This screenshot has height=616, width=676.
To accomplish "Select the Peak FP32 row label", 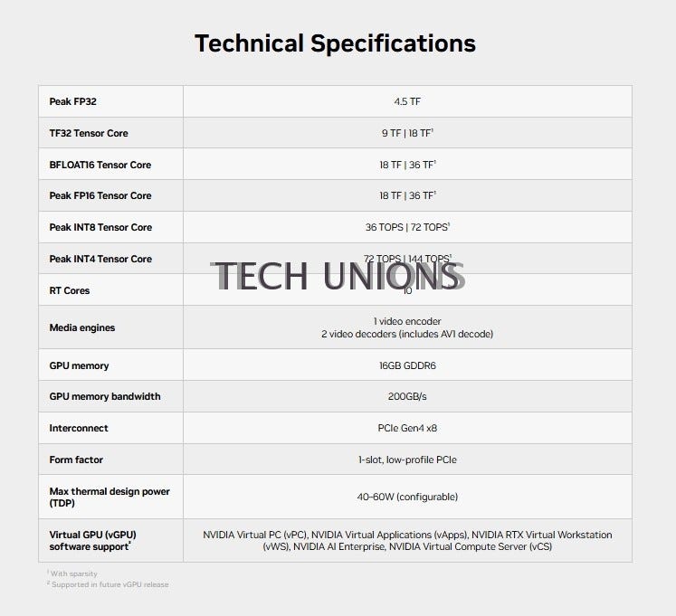I will (x=73, y=101).
